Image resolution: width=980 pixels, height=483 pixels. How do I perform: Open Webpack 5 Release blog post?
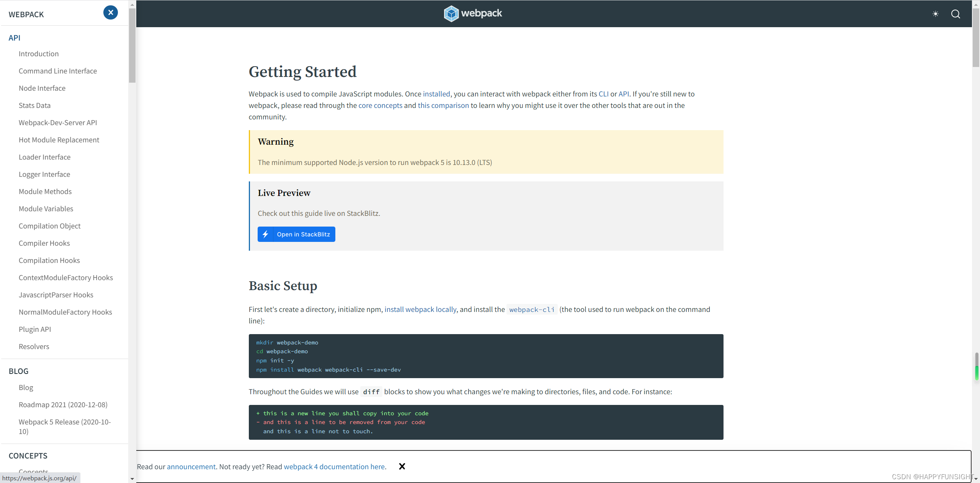point(65,426)
